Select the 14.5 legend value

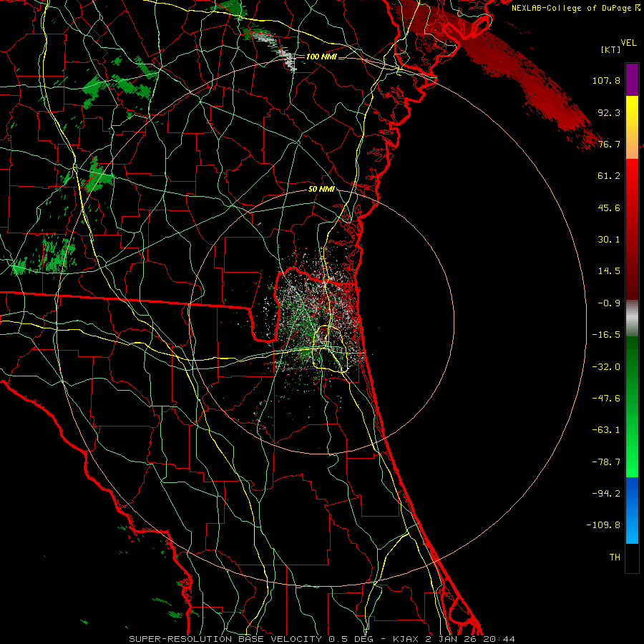click(x=609, y=271)
